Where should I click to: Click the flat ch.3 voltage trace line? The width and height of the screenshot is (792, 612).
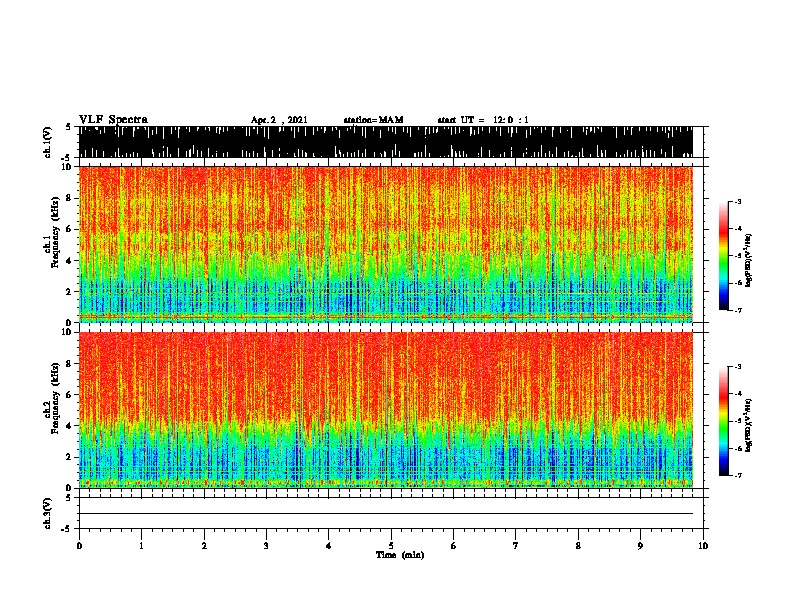386,514
